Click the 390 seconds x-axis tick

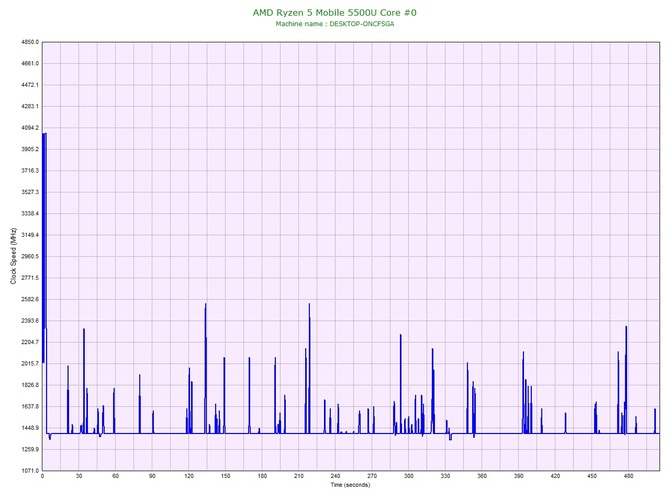tap(519, 476)
